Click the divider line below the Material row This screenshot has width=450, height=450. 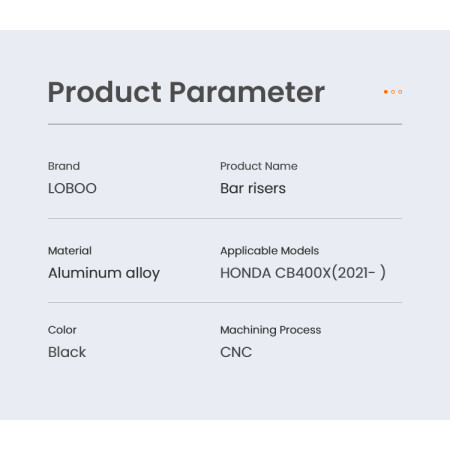click(x=225, y=303)
